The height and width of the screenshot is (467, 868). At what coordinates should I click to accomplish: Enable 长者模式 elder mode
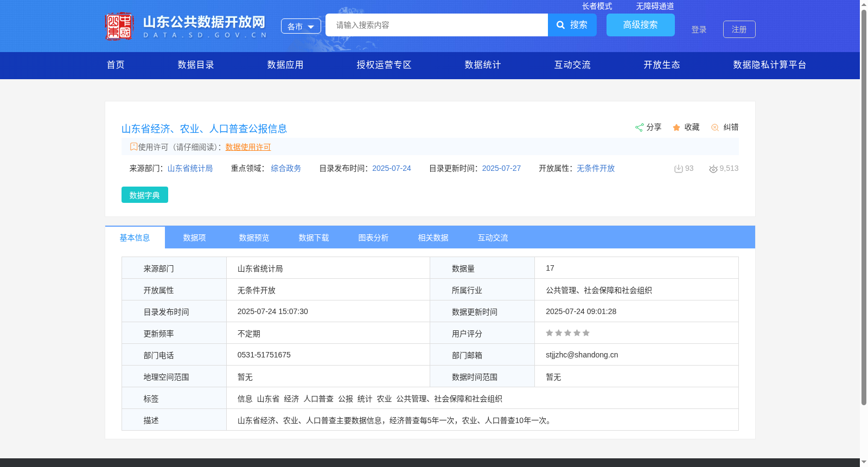click(x=597, y=6)
